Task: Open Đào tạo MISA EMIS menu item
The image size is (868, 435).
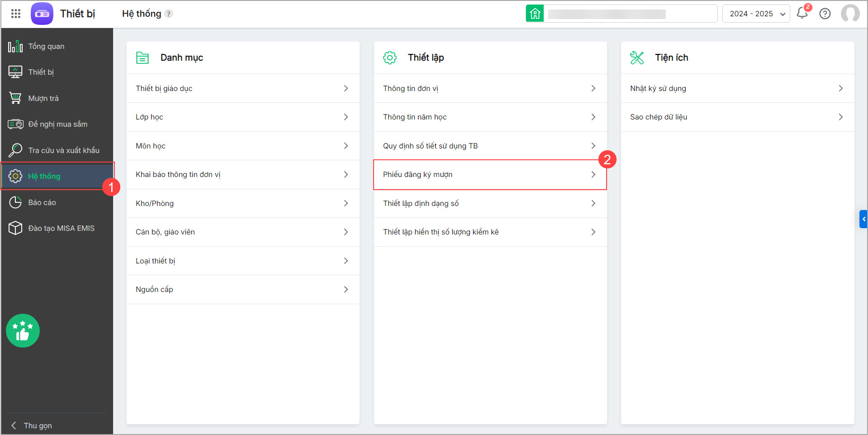Action: coord(57,228)
